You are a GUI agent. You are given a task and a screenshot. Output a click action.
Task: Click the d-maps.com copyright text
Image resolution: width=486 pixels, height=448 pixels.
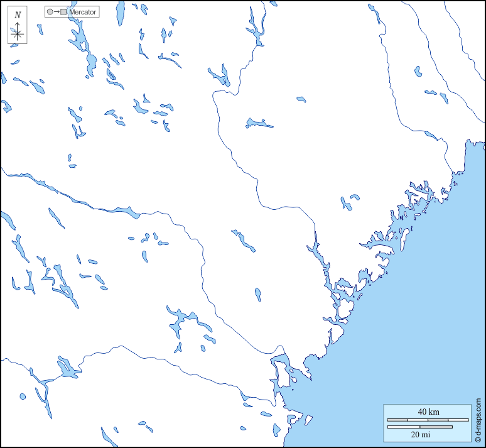[478, 420]
